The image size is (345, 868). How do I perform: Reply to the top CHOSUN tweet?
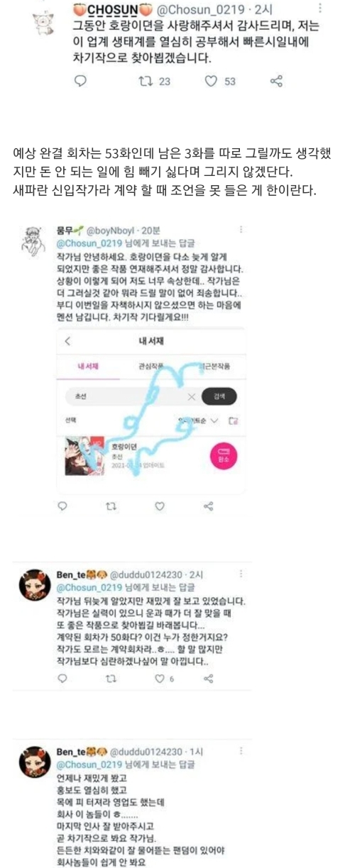[80, 82]
